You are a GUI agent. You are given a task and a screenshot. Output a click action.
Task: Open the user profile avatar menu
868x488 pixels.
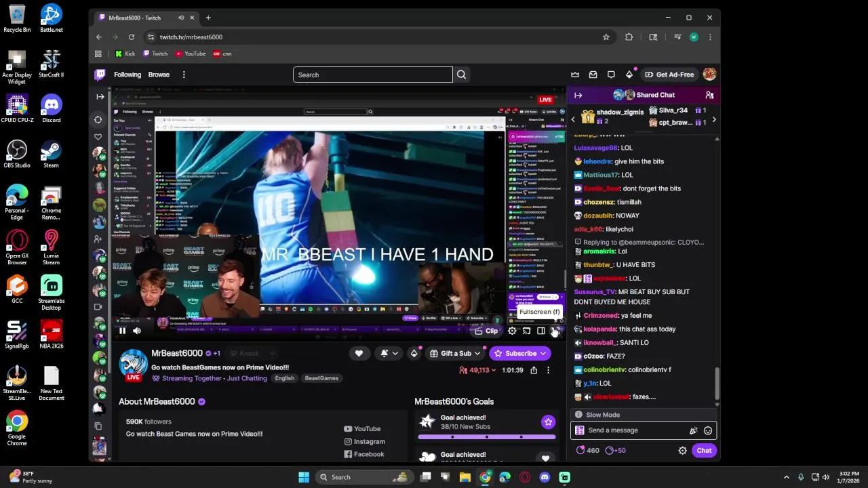click(709, 75)
